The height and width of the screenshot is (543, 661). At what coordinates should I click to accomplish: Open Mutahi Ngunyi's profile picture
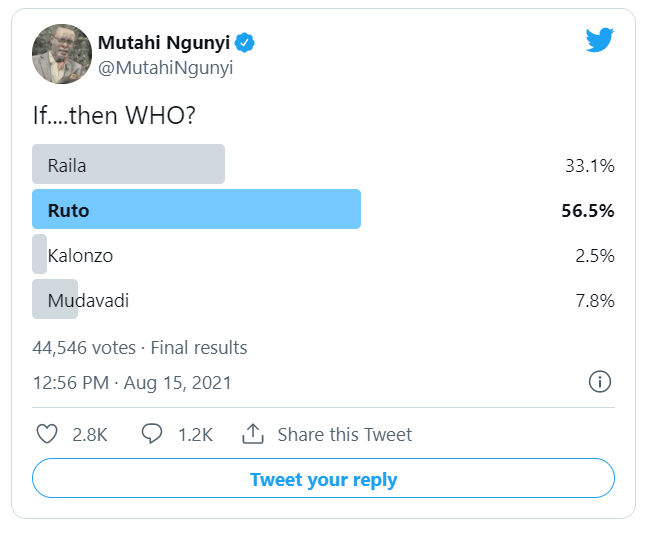[62, 54]
